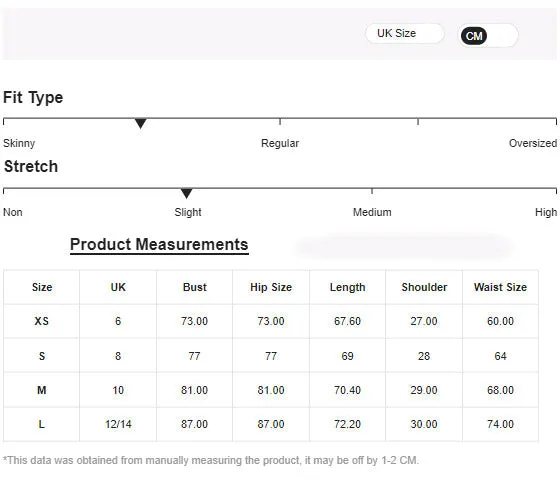Click the 12/14 UK size cell
This screenshot has height=494, width=560.
click(x=118, y=424)
